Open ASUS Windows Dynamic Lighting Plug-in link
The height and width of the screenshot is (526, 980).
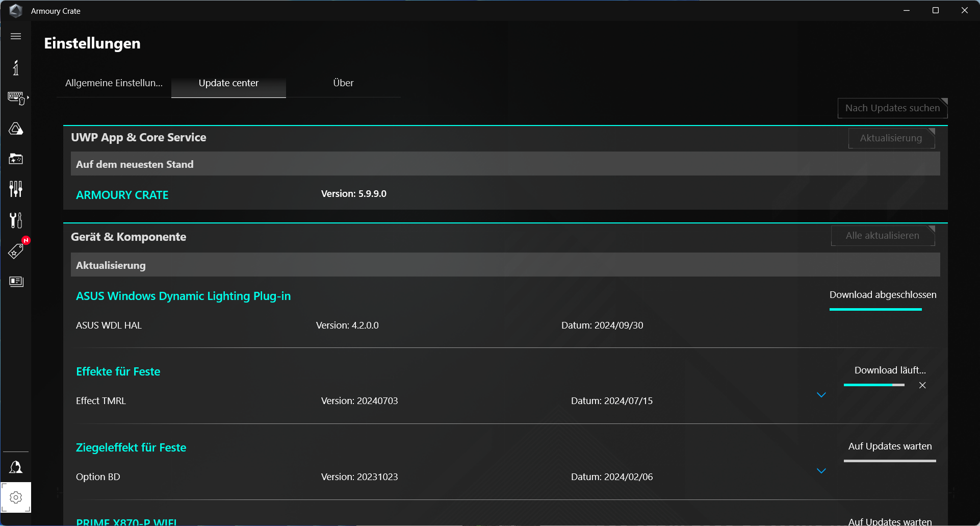pos(184,296)
